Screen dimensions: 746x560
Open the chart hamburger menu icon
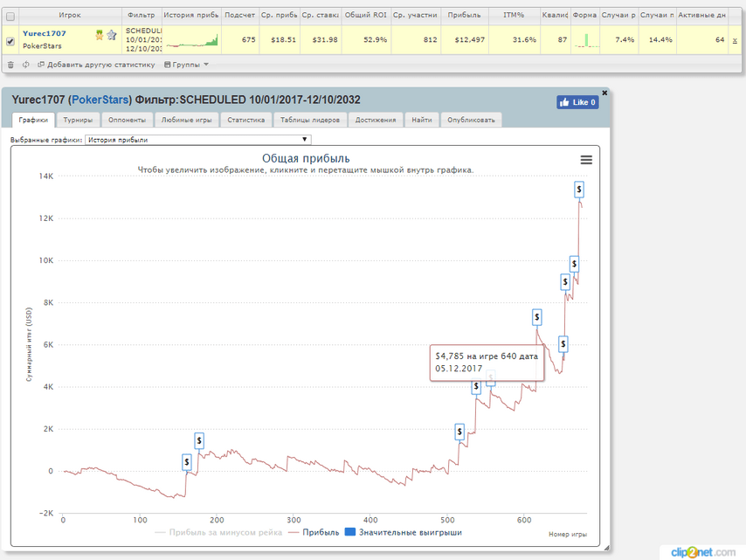(x=586, y=160)
